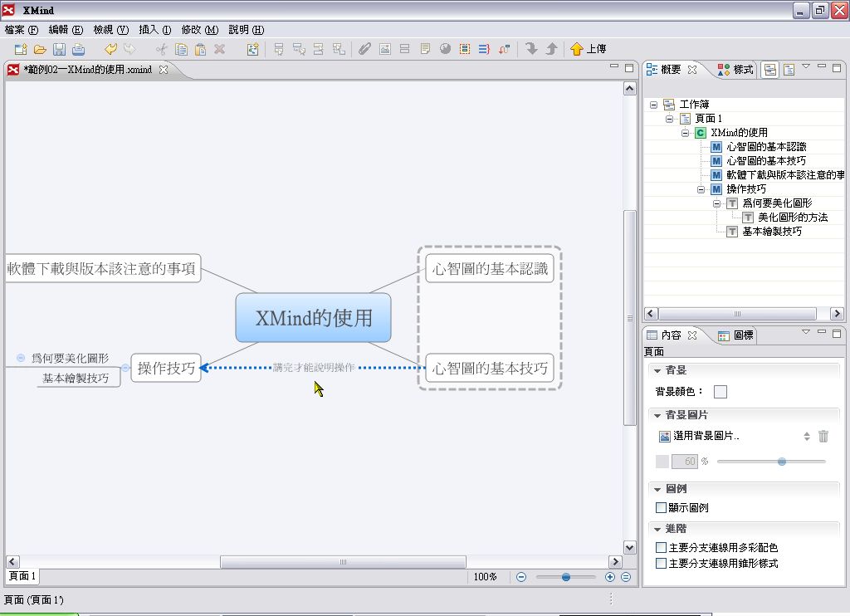Select the 操作技巧 topic on canvas
Screen dimensions: 850x616
coord(166,368)
